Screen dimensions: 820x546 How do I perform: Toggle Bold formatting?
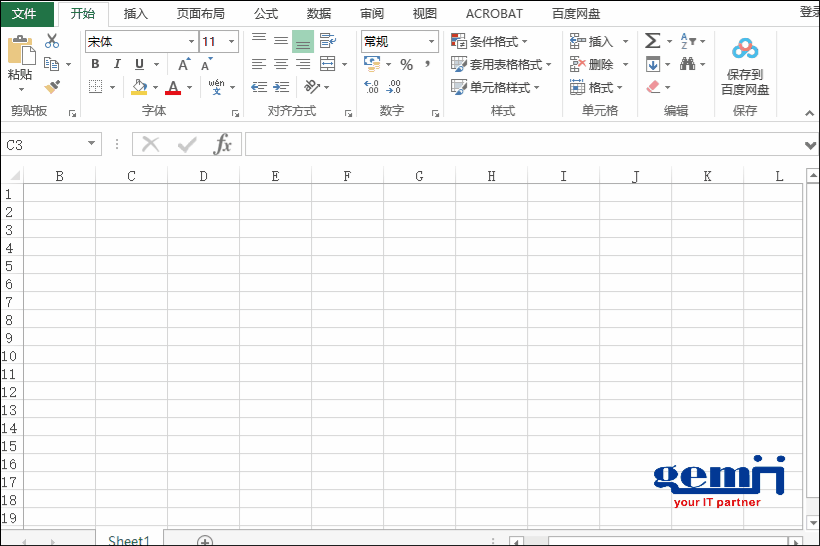coord(95,64)
